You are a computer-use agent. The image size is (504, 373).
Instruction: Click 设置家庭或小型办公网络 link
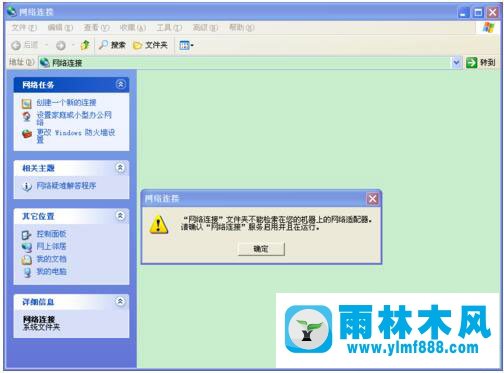point(74,118)
